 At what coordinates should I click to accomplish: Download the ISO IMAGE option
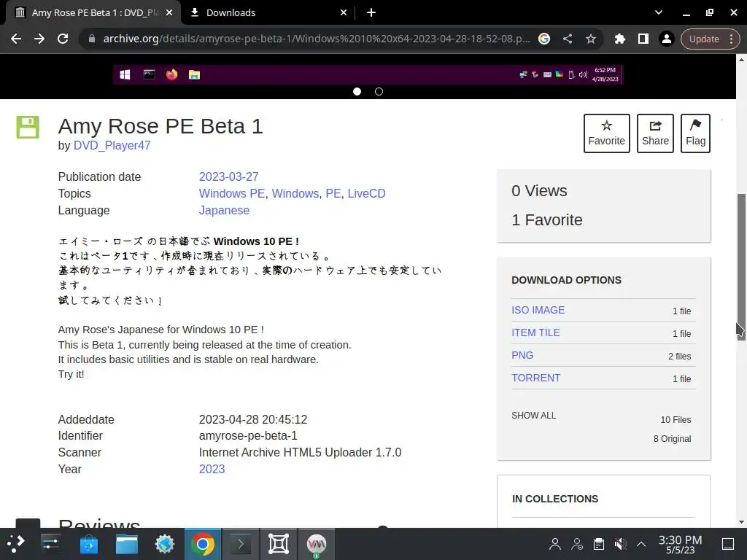pyautogui.click(x=538, y=310)
